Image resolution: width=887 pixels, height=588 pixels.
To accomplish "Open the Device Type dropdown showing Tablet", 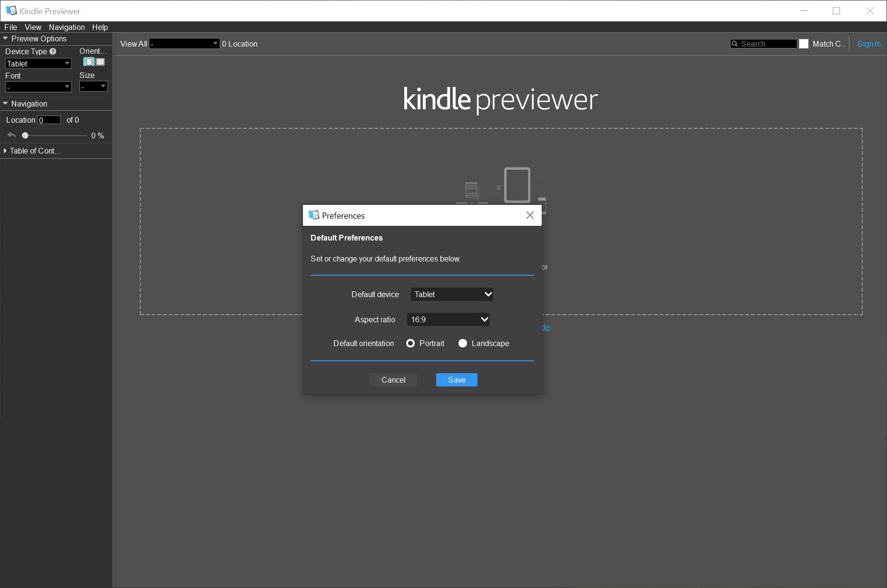I will [x=38, y=64].
